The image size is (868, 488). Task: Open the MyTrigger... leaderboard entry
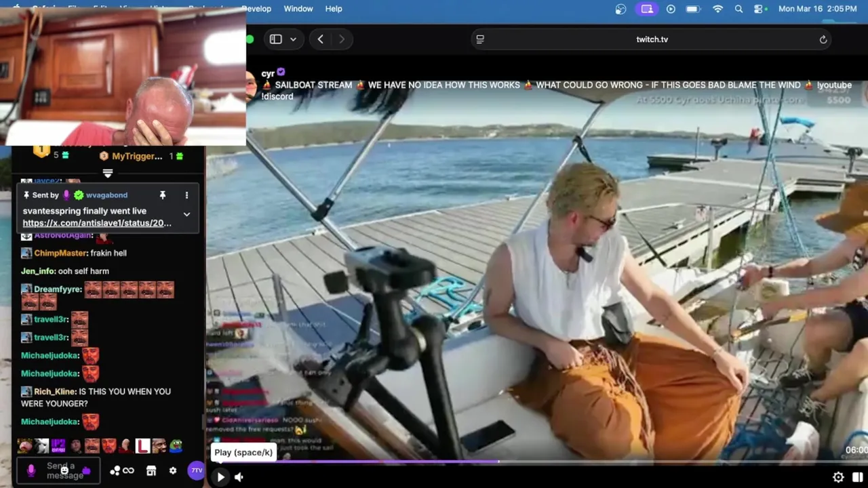137,156
